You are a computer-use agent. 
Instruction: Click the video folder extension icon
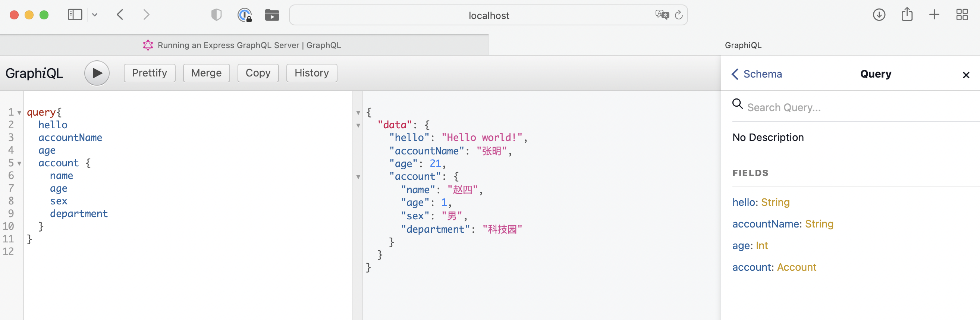272,15
